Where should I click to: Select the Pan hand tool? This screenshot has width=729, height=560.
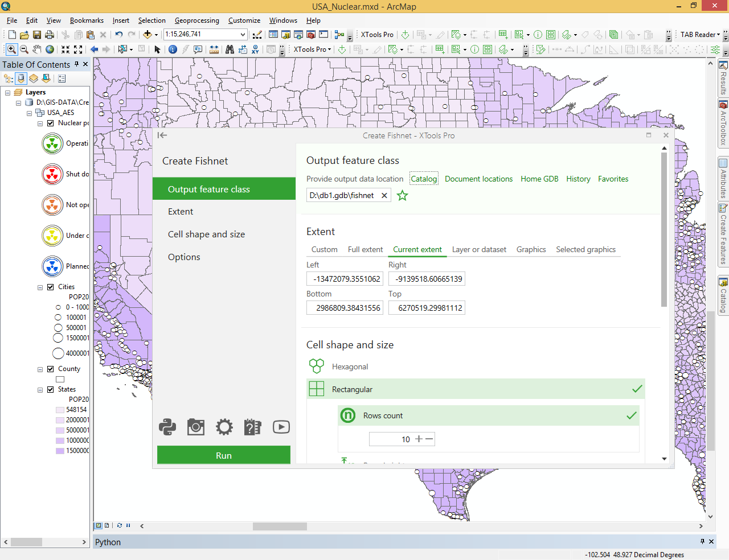(x=37, y=50)
